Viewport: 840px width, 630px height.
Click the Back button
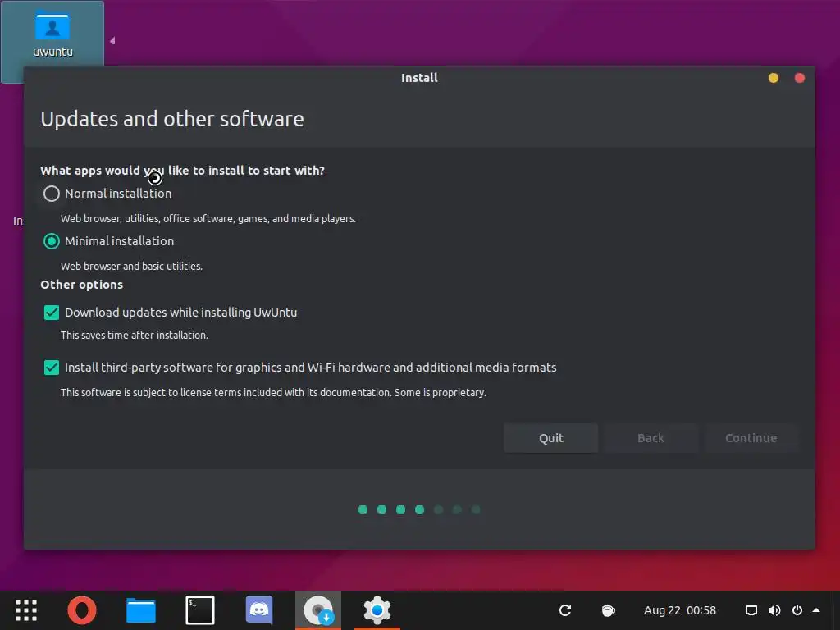tap(651, 438)
